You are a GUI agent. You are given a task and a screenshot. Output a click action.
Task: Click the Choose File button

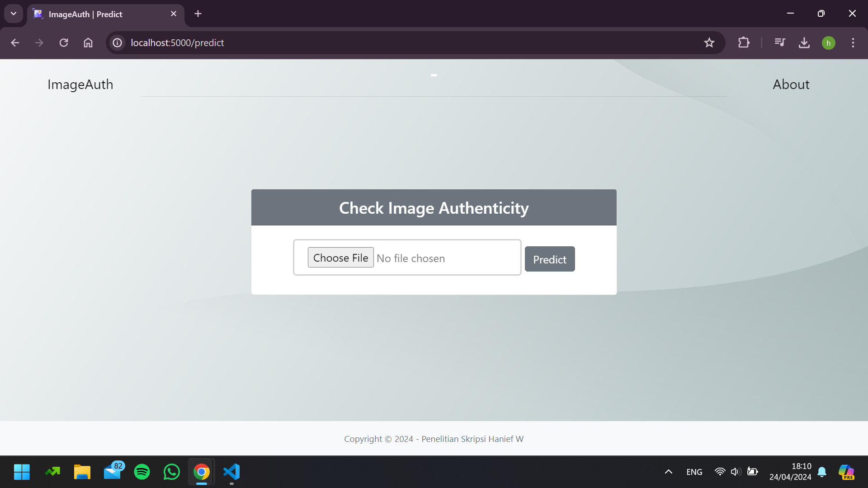click(x=340, y=258)
